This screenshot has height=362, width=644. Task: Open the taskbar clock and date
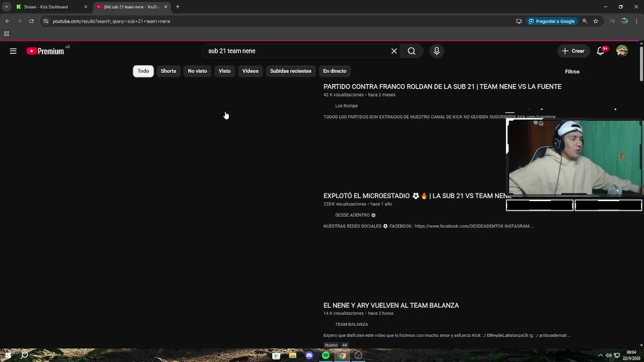click(x=631, y=355)
